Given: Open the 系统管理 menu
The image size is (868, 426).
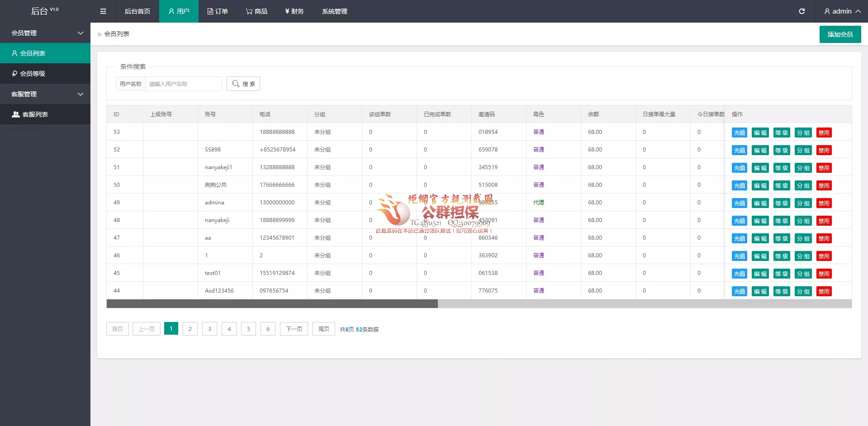Looking at the screenshot, I should 335,11.
